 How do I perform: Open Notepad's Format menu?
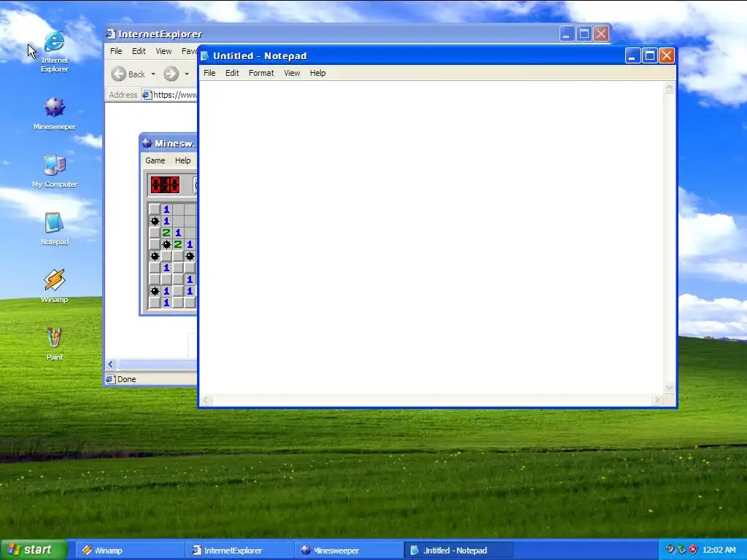tap(261, 73)
